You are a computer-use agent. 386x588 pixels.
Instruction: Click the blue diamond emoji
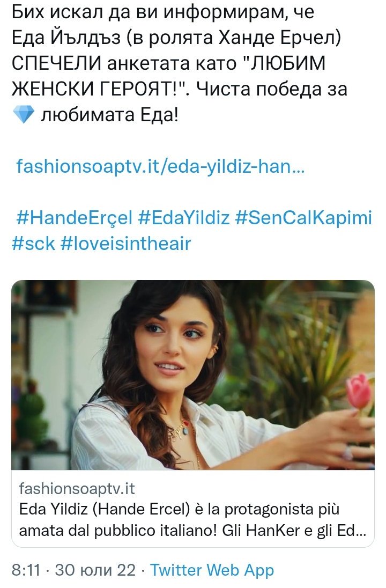pos(24,114)
